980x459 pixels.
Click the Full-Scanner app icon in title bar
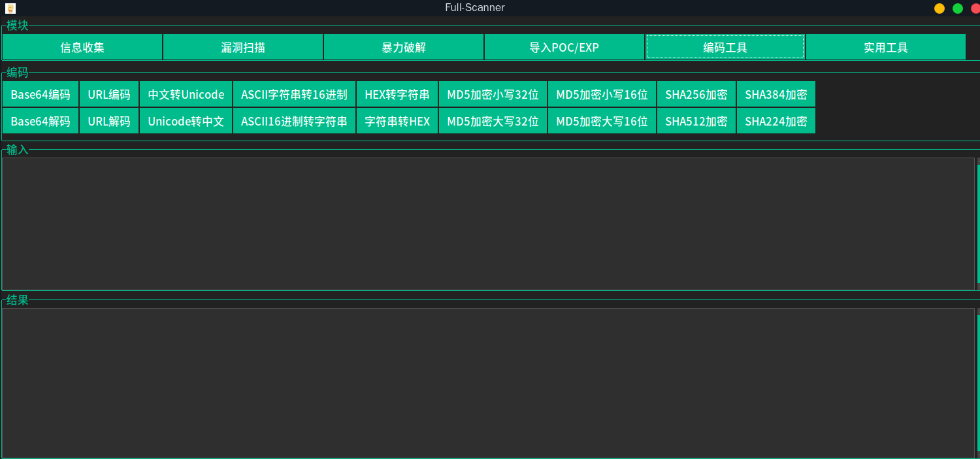[x=10, y=8]
